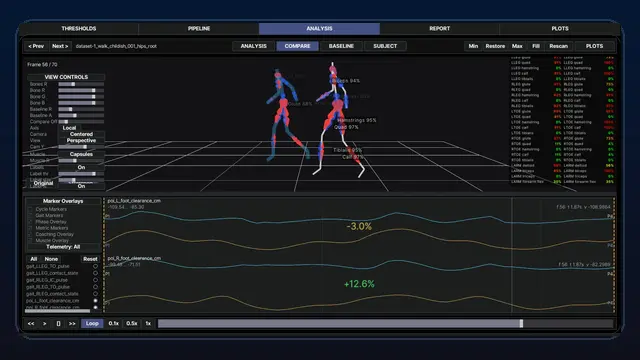Image resolution: width=640 pixels, height=360 pixels.
Task: Enable gait_RLEG_TO_pulse channel radio
Action: tap(96, 287)
